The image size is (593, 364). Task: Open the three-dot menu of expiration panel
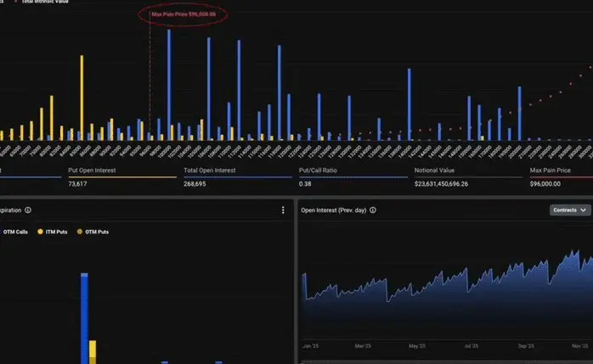(283, 210)
